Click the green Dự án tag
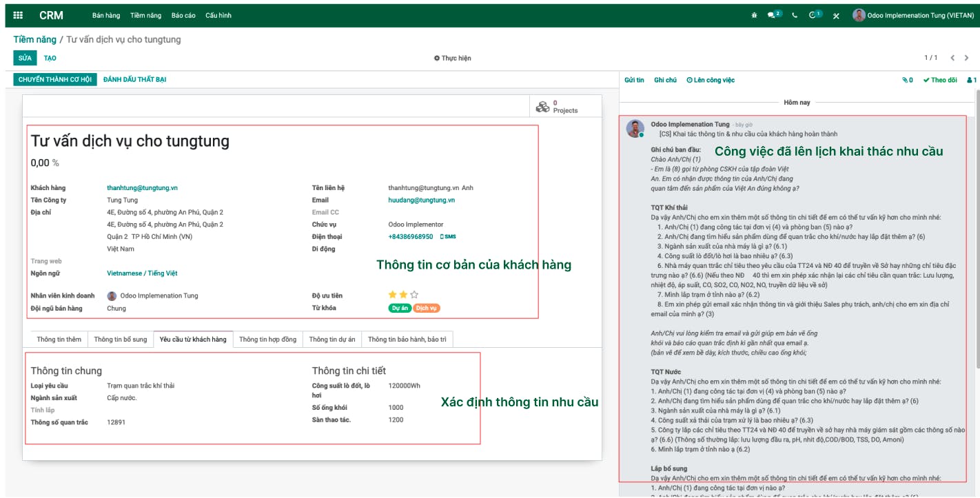This screenshot has height=498, width=980. [400, 308]
